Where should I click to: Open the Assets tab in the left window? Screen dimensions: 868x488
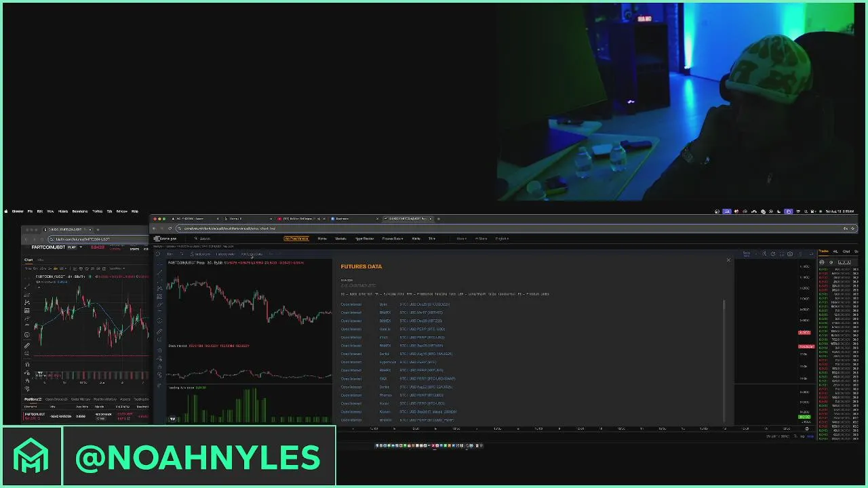pos(125,399)
